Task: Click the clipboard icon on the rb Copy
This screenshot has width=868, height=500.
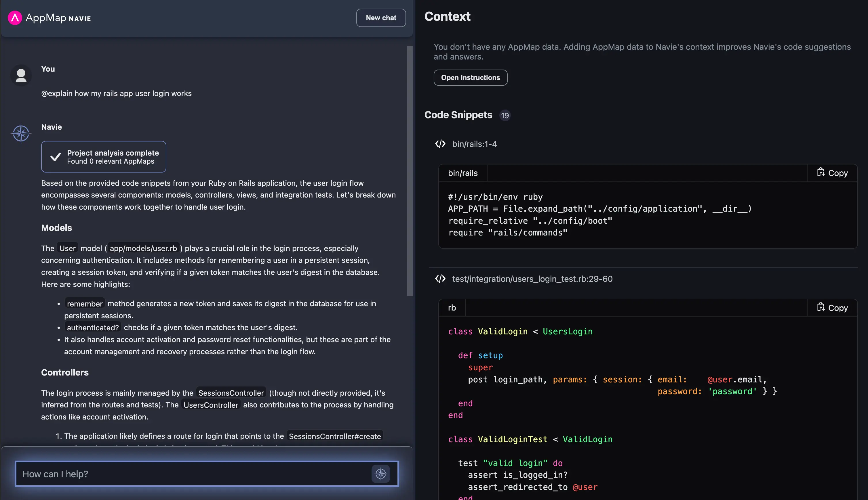Action: pyautogui.click(x=821, y=307)
